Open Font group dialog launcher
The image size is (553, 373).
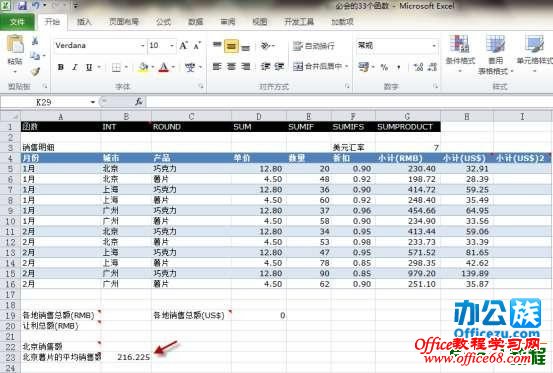click(201, 86)
